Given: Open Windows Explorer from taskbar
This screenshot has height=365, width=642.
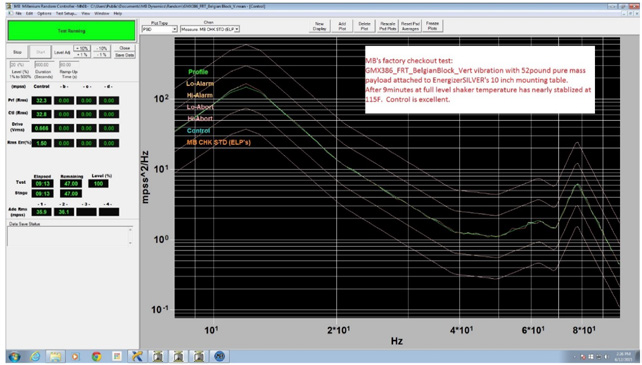Looking at the screenshot, I should (x=55, y=356).
